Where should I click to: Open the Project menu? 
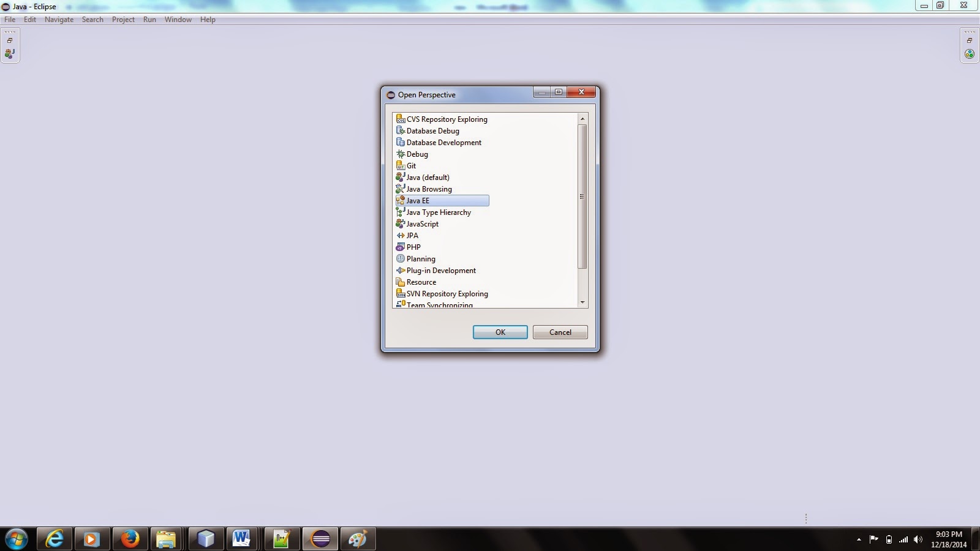coord(123,20)
